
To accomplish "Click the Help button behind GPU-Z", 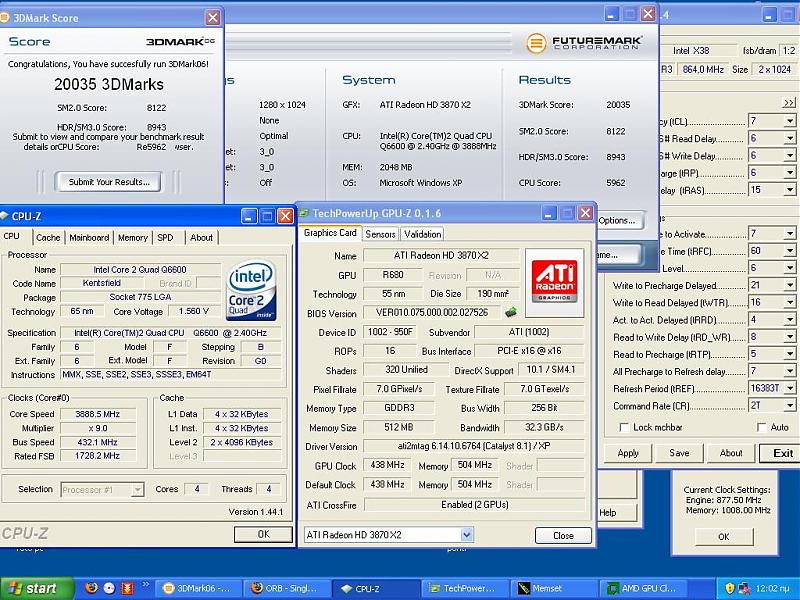I will [616, 512].
